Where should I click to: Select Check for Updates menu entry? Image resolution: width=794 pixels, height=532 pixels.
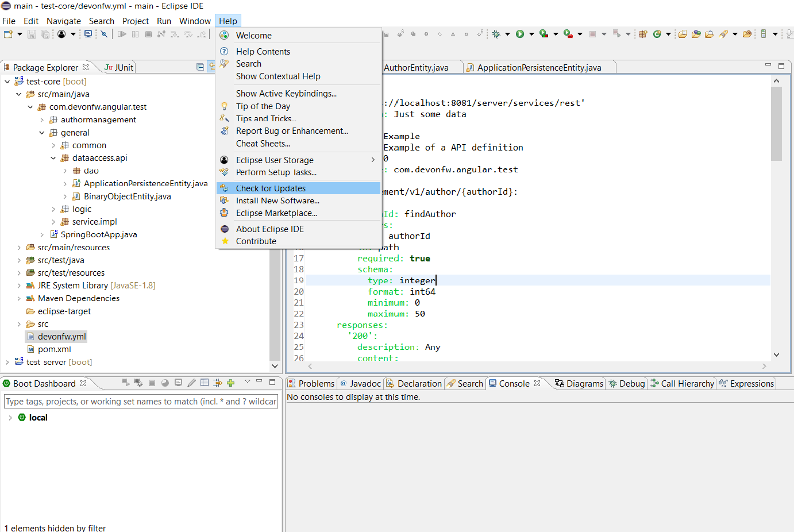coord(271,188)
